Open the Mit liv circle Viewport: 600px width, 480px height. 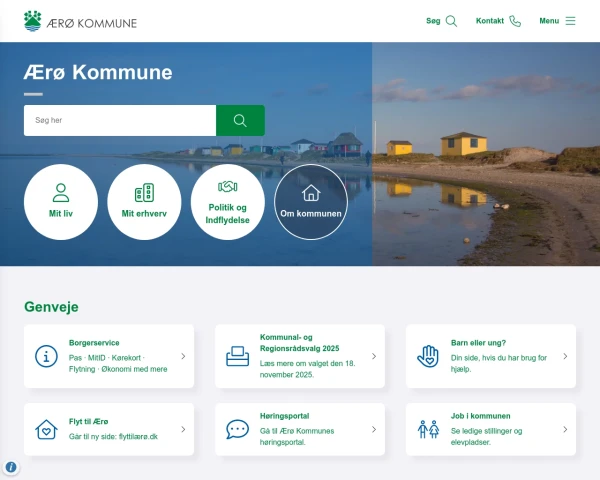(61, 202)
